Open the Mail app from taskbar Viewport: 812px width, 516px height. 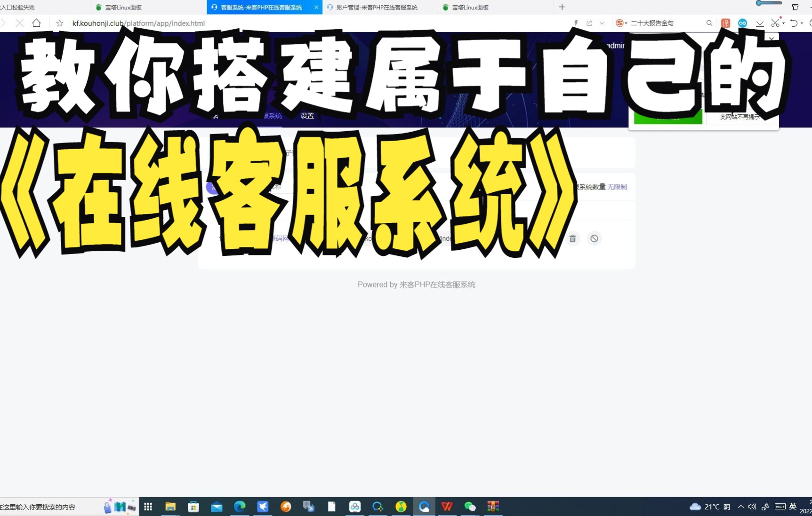[x=217, y=507]
